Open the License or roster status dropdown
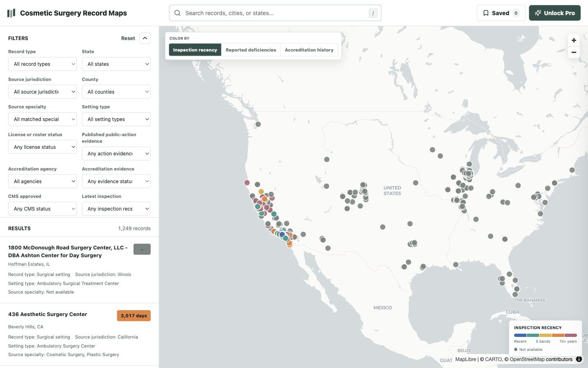588x368 pixels. (42, 147)
